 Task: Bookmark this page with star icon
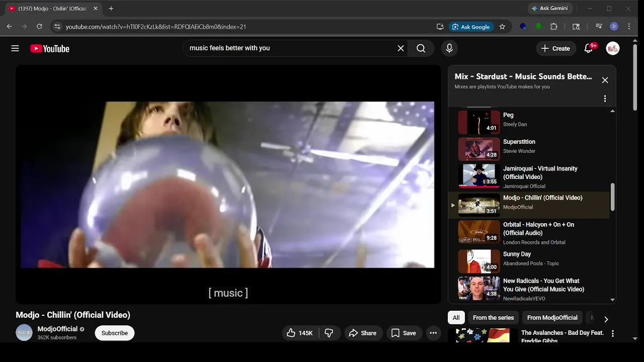pyautogui.click(x=502, y=27)
